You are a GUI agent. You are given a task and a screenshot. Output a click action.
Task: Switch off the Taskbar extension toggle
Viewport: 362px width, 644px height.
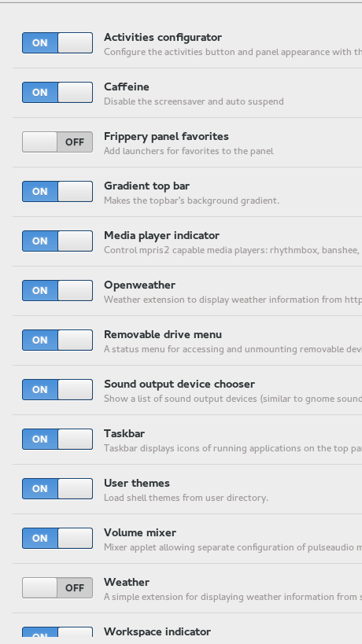[57, 439]
